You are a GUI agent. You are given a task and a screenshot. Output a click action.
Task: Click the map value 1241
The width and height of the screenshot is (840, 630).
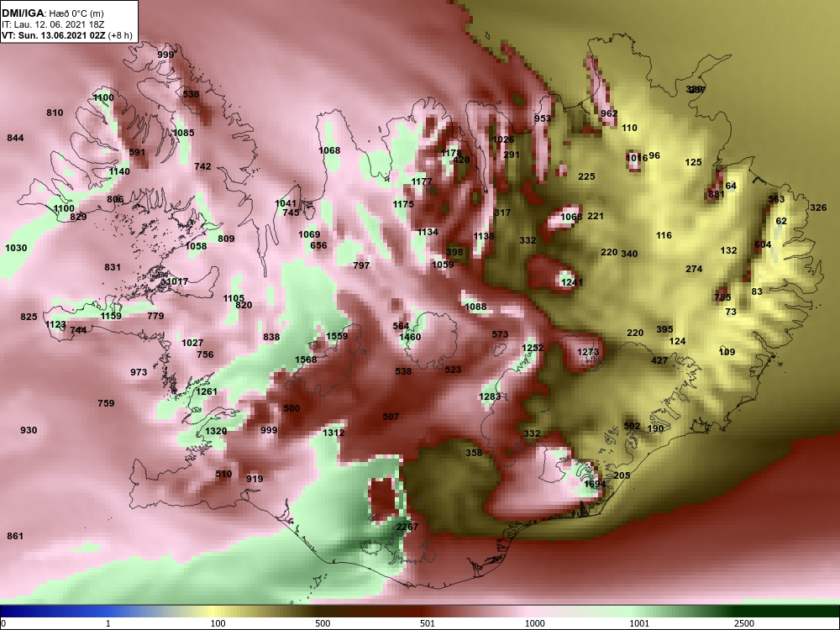[571, 282]
